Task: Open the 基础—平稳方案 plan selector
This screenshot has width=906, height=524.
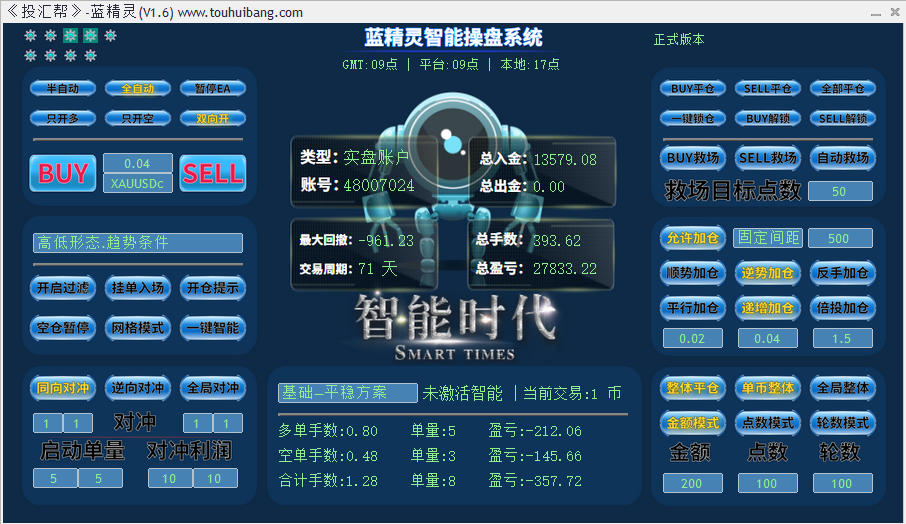Action: pyautogui.click(x=348, y=393)
